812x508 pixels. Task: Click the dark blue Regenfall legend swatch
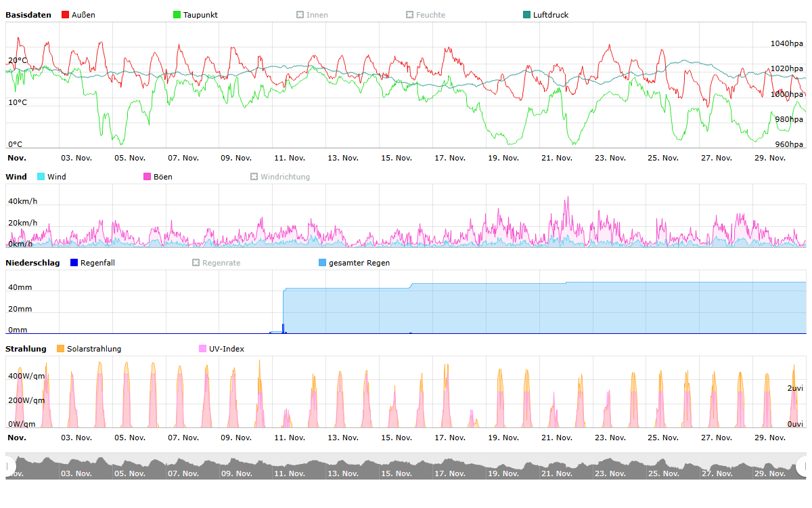tap(74, 263)
